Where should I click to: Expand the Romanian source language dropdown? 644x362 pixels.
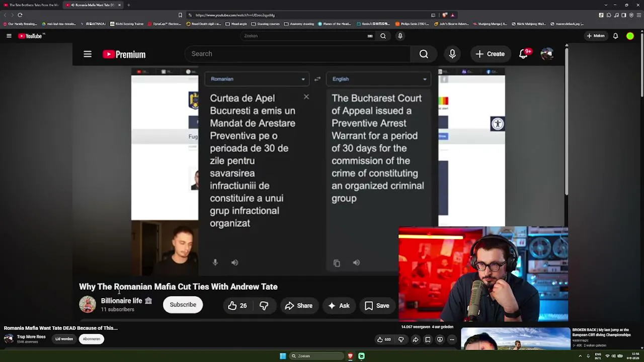pyautogui.click(x=257, y=79)
